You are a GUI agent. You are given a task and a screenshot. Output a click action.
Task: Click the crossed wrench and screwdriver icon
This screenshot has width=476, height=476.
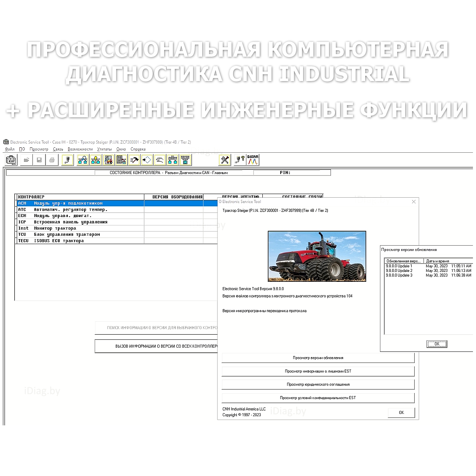(225, 160)
